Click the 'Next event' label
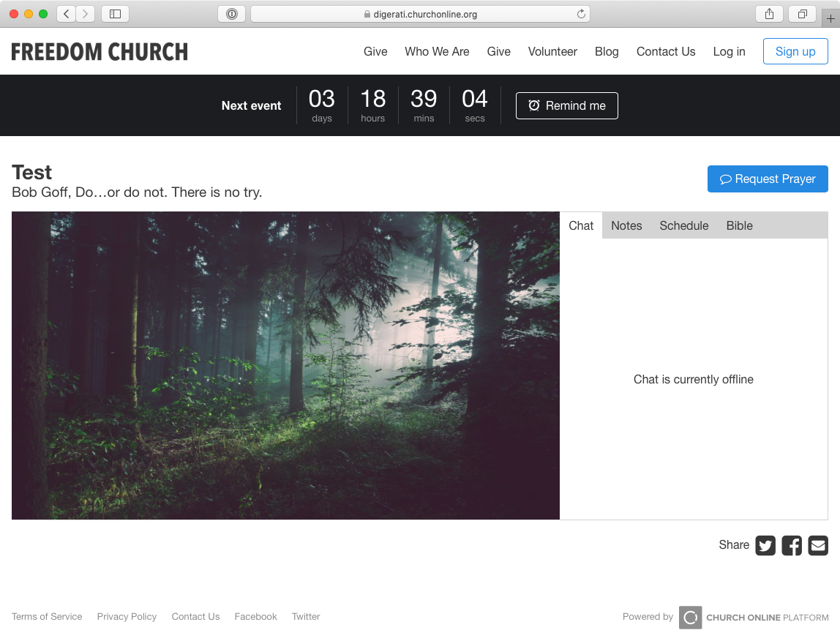The image size is (840, 641). click(x=251, y=105)
